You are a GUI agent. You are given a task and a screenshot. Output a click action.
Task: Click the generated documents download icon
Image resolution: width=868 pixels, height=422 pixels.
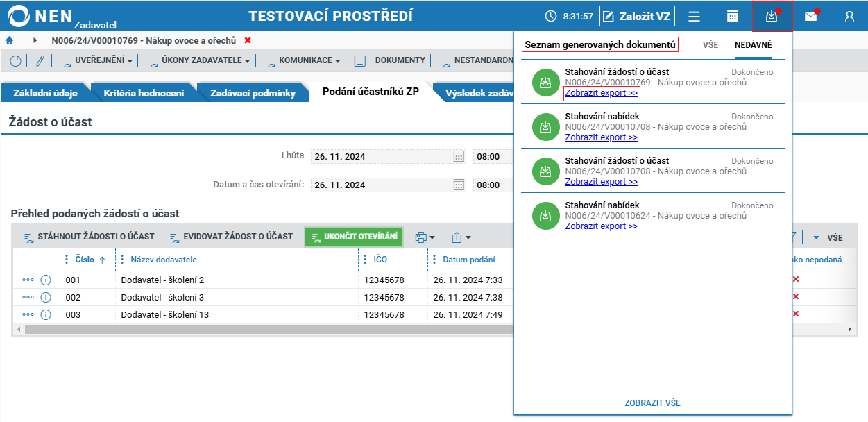click(x=772, y=17)
